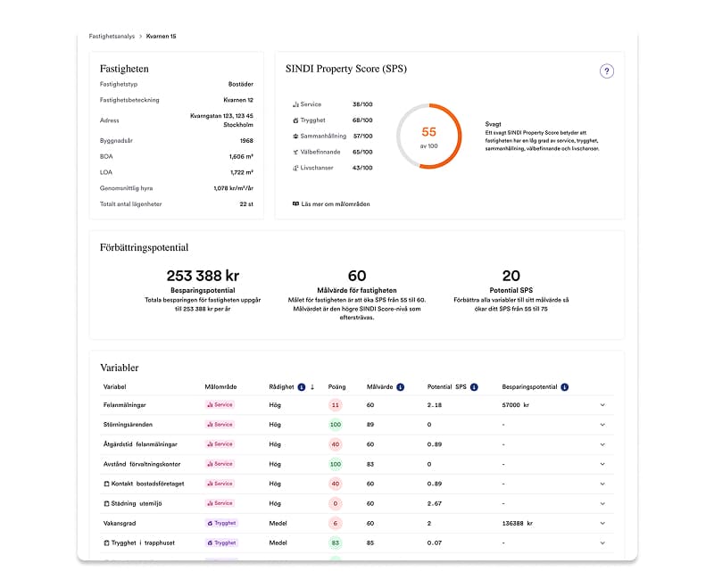Expand the Störningsärenden row chevron

coord(602,425)
